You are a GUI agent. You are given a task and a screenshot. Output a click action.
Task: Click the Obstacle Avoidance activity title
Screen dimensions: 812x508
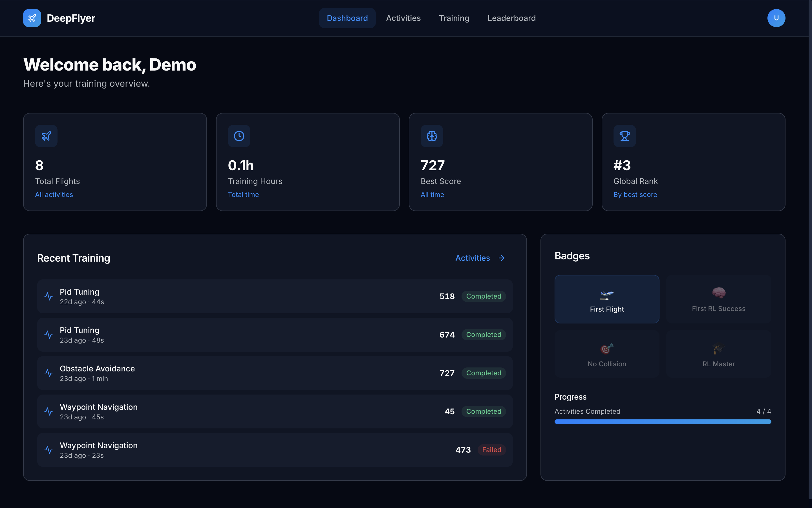(97, 369)
